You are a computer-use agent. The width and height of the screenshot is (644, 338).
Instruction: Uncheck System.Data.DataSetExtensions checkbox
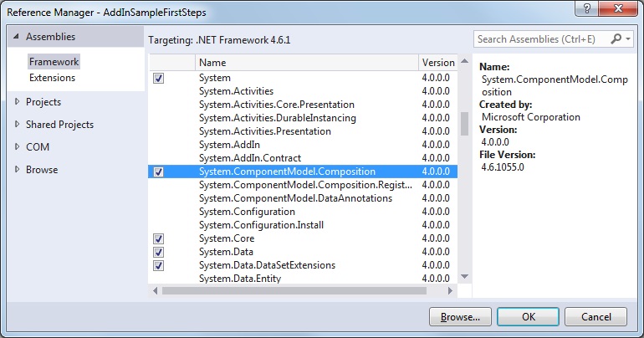[x=158, y=266]
